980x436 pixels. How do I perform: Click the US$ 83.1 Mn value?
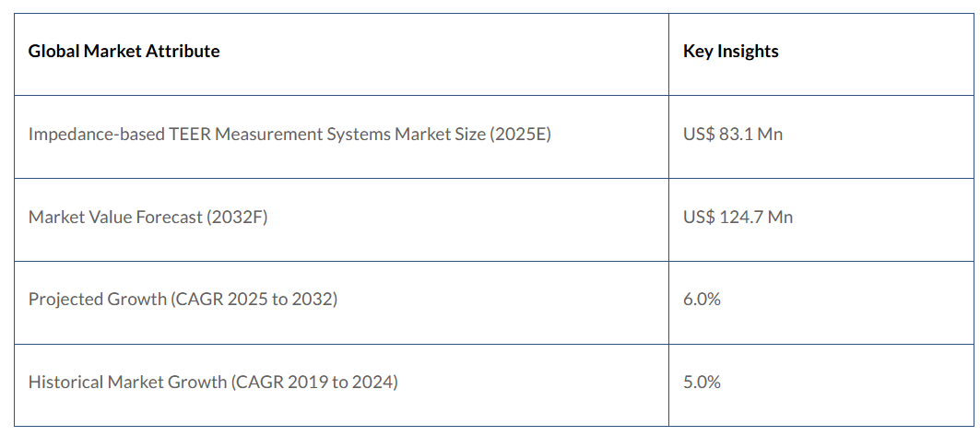point(732,135)
